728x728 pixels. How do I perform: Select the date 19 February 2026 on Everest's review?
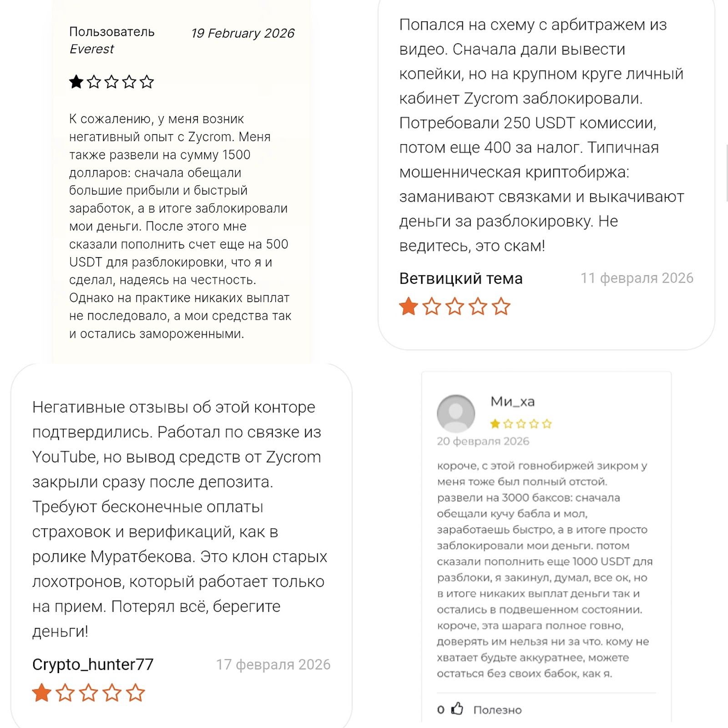point(243,33)
